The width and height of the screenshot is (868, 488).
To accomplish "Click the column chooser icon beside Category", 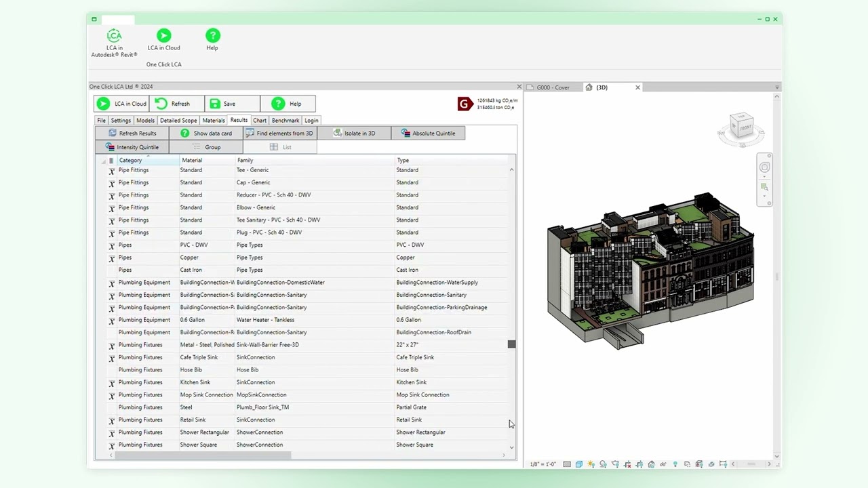I will (x=111, y=161).
